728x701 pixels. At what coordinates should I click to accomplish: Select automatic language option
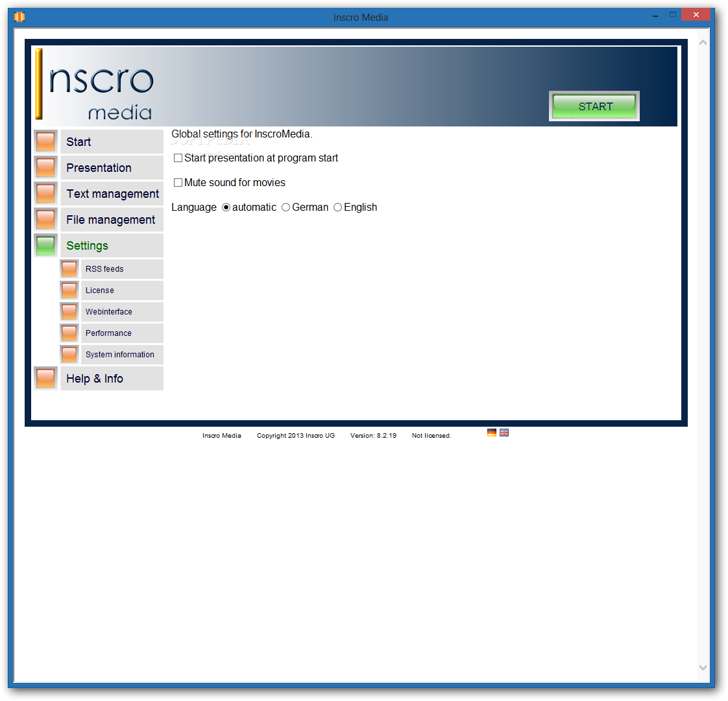coord(226,208)
